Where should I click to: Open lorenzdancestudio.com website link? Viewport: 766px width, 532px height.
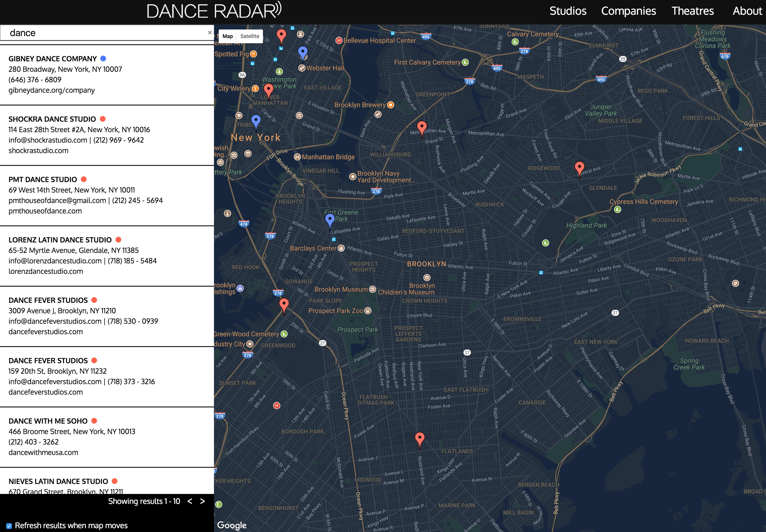click(x=46, y=271)
